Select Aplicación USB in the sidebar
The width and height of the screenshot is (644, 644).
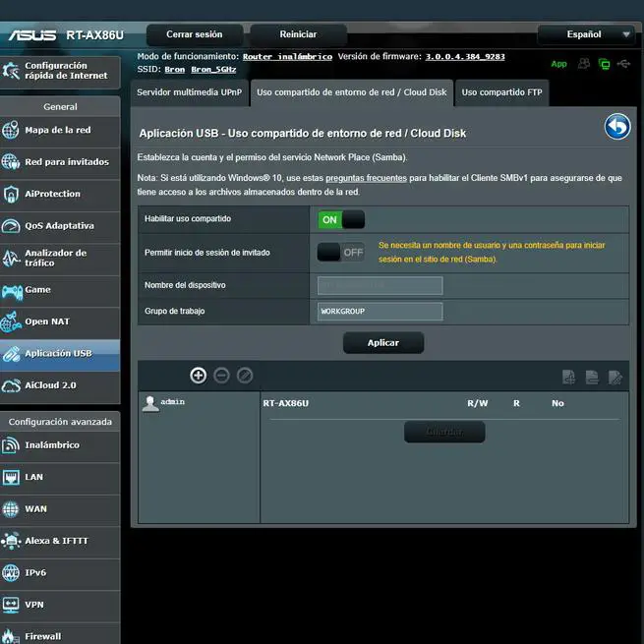click(60, 355)
